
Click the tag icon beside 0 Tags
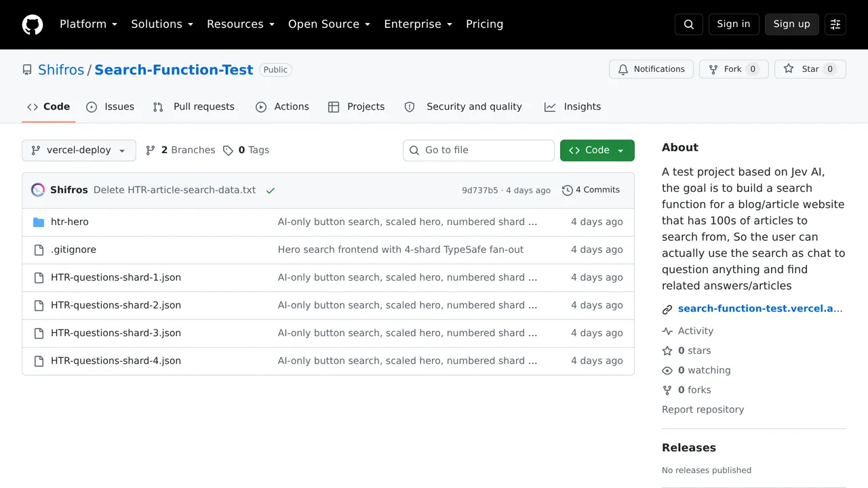click(x=228, y=150)
